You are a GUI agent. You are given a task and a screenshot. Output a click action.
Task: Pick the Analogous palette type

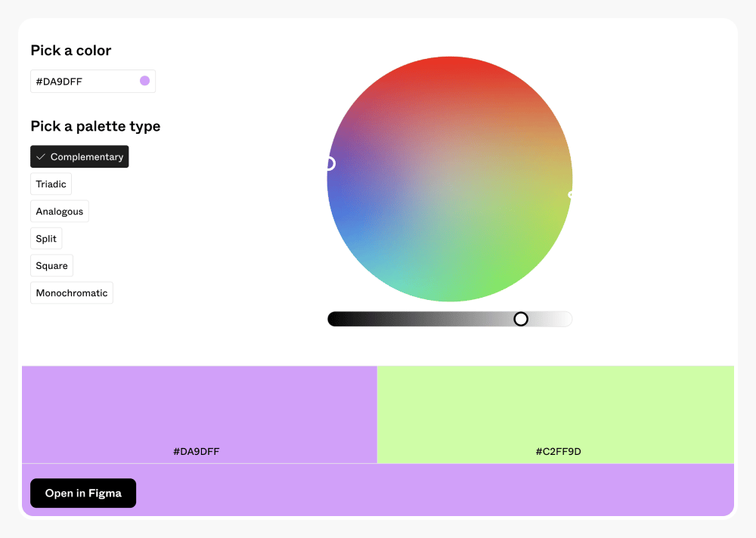pos(59,211)
